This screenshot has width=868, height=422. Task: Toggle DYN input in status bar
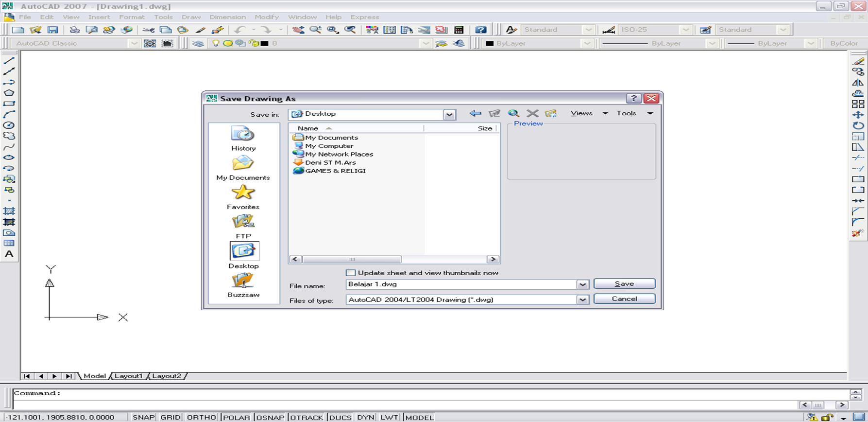tap(366, 417)
